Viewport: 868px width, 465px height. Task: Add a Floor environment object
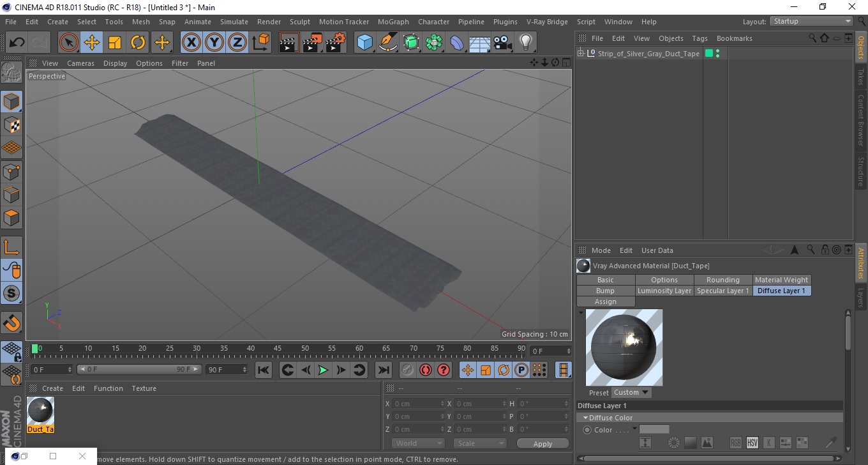(x=479, y=43)
